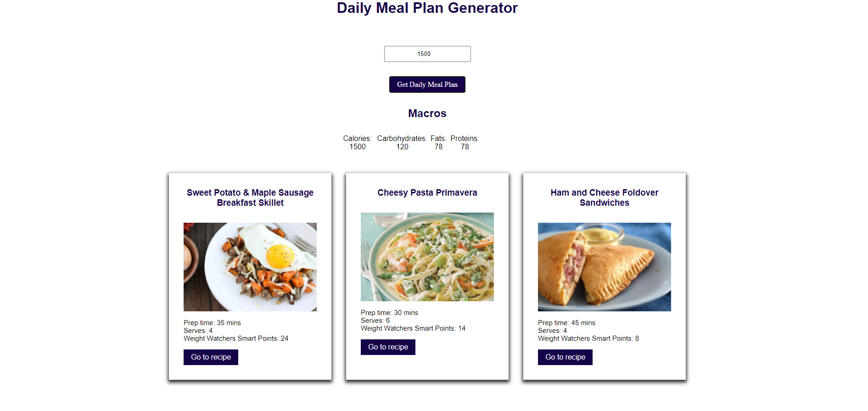Viewport: 868px width, 411px height.
Task: Click the Calories value 1500 under Macros
Action: point(358,147)
